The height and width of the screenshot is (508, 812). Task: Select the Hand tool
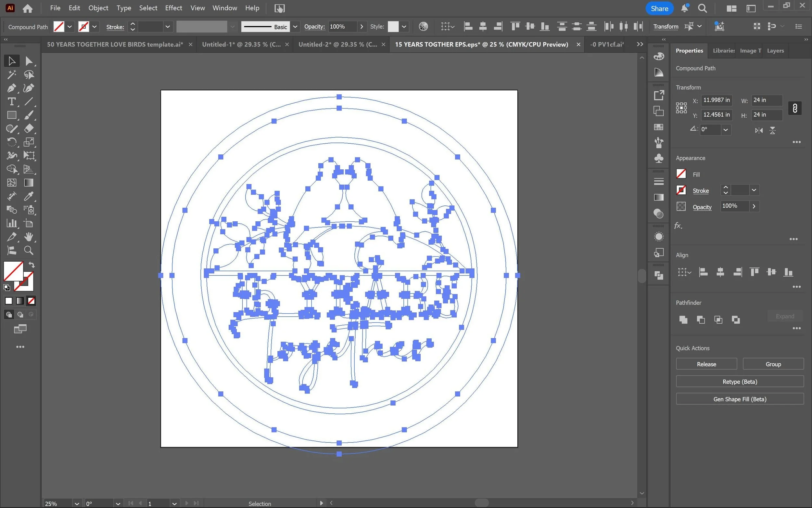[29, 237]
